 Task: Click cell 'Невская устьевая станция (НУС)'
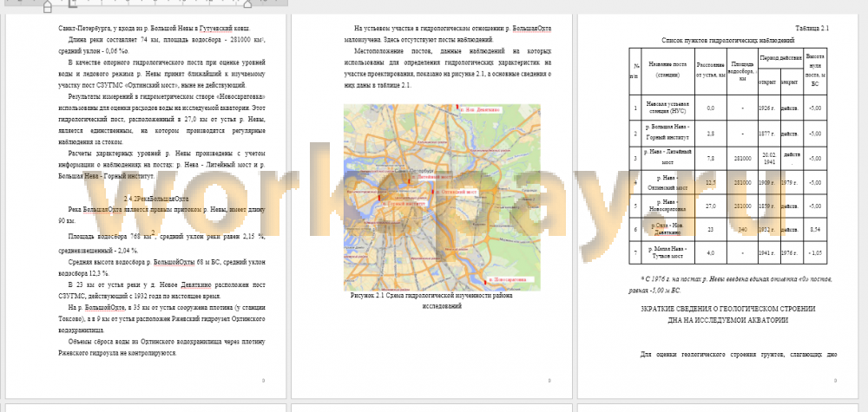point(667,108)
